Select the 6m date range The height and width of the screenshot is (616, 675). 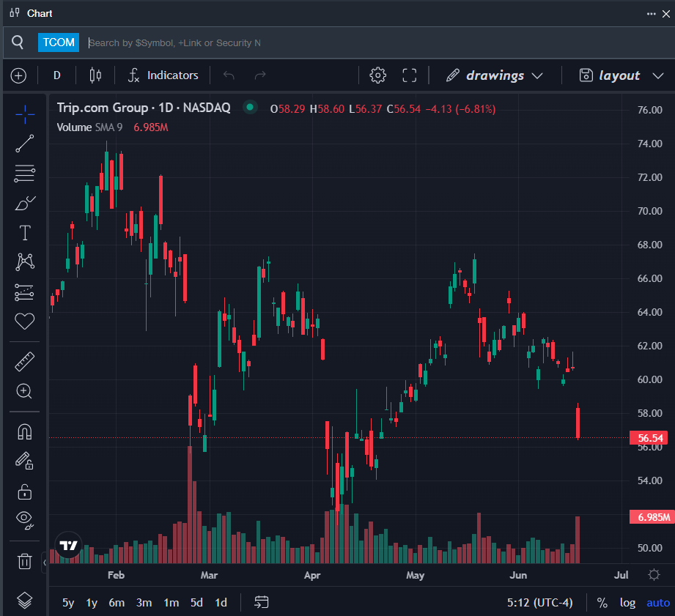pyautogui.click(x=117, y=602)
